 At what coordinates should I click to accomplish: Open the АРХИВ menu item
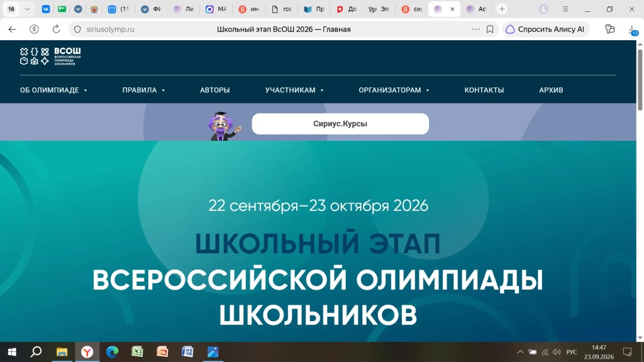pyautogui.click(x=551, y=90)
